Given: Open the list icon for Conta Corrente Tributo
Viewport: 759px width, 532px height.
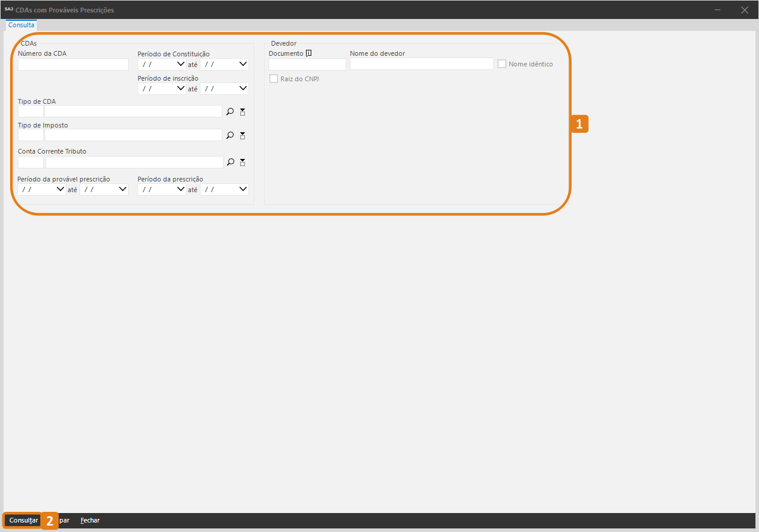Looking at the screenshot, I should (242, 162).
